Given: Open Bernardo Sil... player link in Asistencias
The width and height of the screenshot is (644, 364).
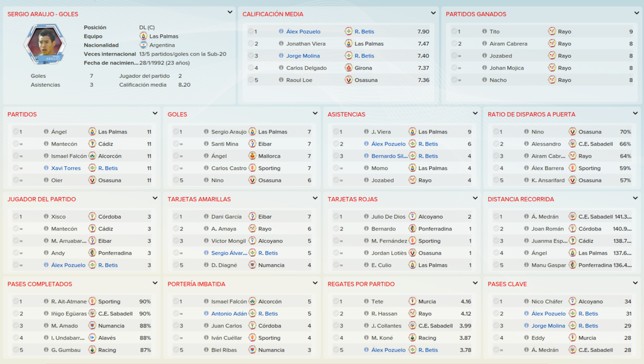Looking at the screenshot, I should point(389,156).
